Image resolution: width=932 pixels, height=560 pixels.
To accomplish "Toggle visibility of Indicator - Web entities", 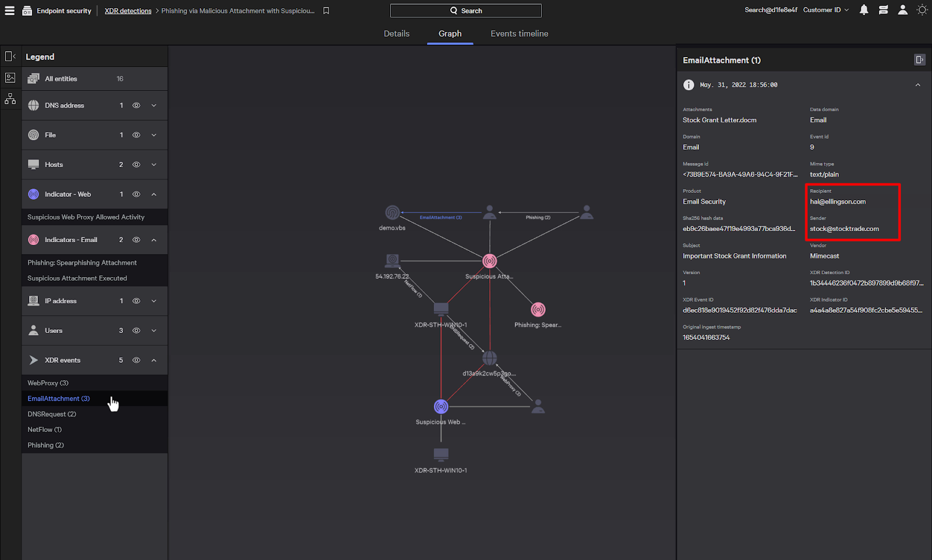I will pyautogui.click(x=136, y=194).
